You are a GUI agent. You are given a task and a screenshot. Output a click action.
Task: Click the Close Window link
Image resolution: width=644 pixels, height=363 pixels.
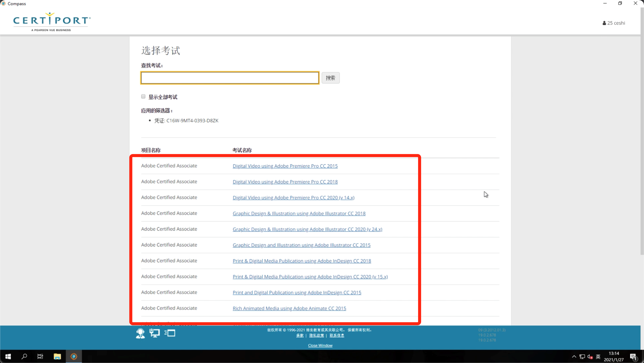pyautogui.click(x=320, y=346)
